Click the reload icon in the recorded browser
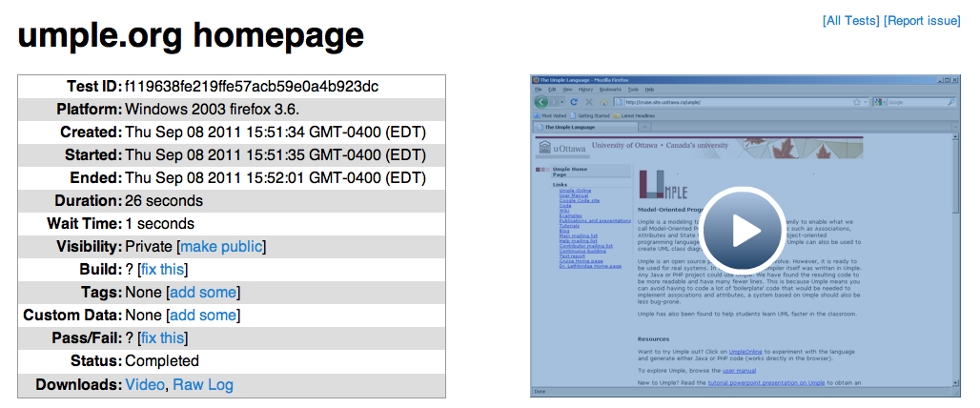Screen dimensions: 980x408 (574, 101)
